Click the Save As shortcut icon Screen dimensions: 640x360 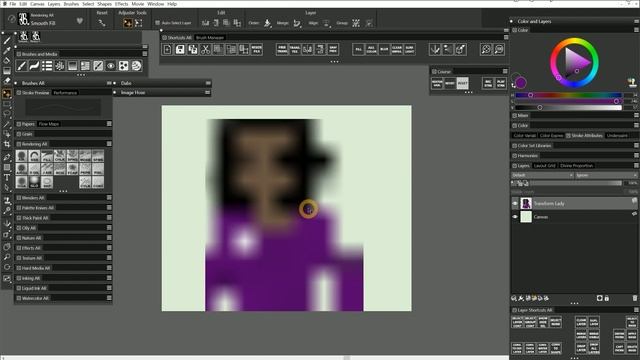(x=193, y=49)
